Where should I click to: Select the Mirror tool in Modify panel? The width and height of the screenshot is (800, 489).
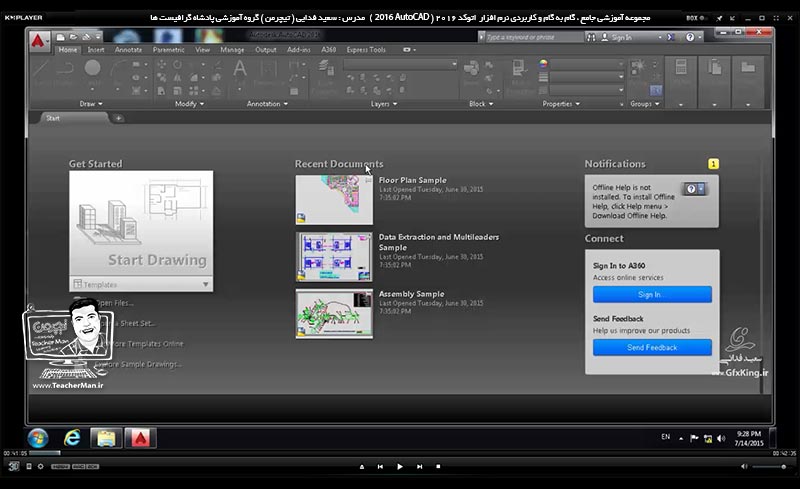(177, 78)
